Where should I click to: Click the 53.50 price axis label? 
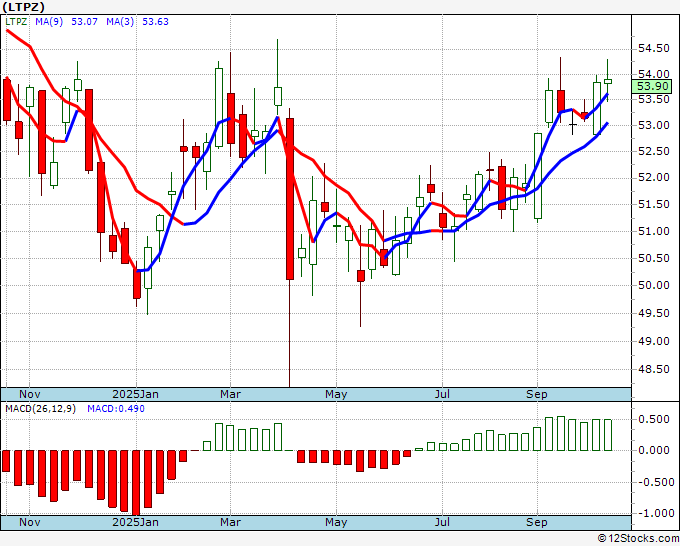tap(654, 99)
